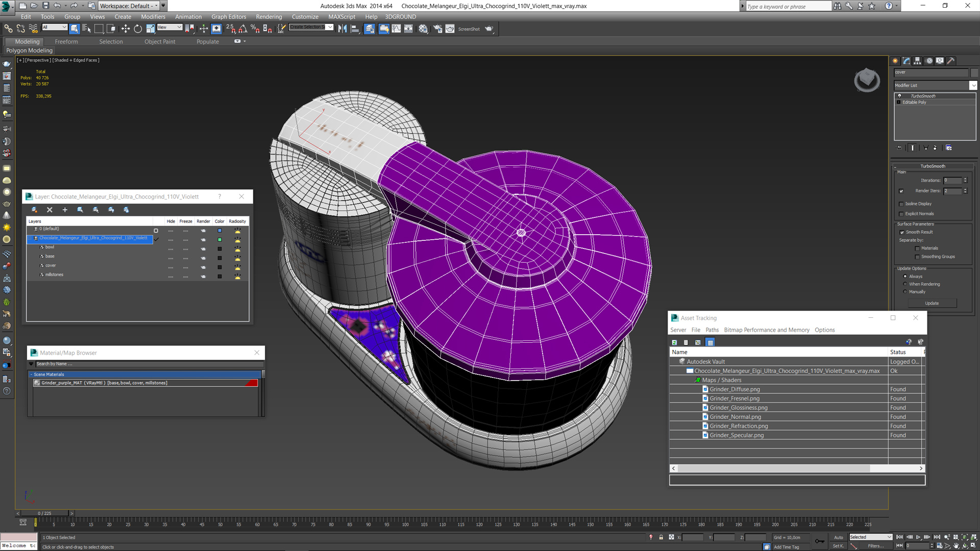Go to end frame button
980x551 pixels.
point(937,537)
